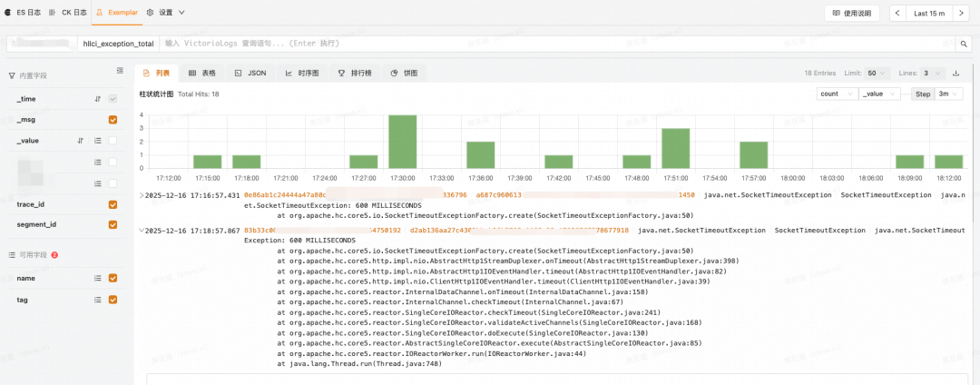Image resolution: width=980 pixels, height=385 pixels.
Task: Uncheck the name field checkbox
Action: [x=113, y=278]
